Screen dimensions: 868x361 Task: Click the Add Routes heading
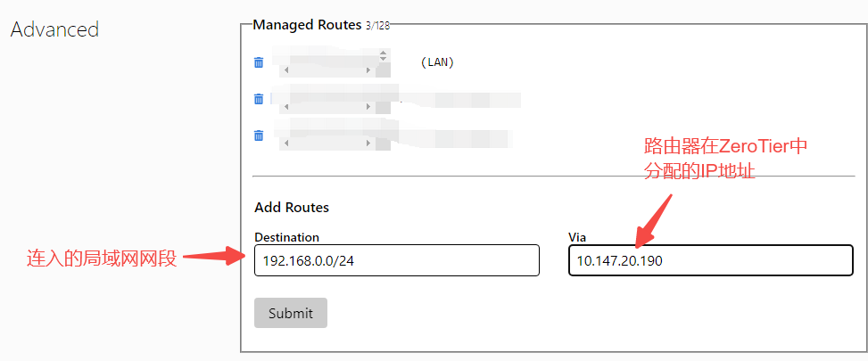click(x=292, y=207)
